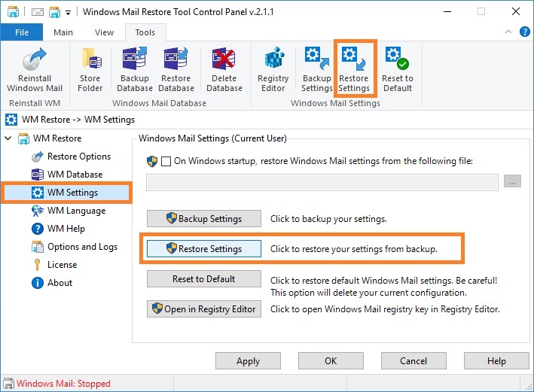Image resolution: width=534 pixels, height=392 pixels.
Task: Click Windows Mail Settings (Current User) group label
Action: coord(212,138)
